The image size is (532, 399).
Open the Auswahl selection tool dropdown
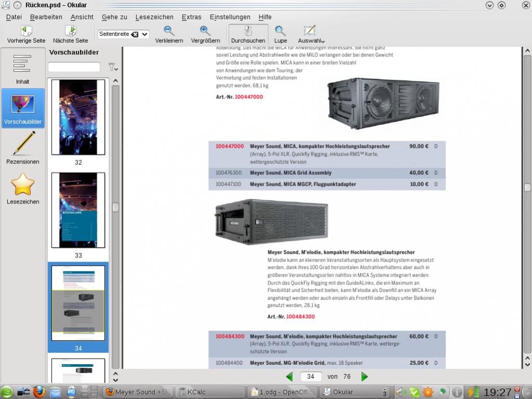[311, 34]
